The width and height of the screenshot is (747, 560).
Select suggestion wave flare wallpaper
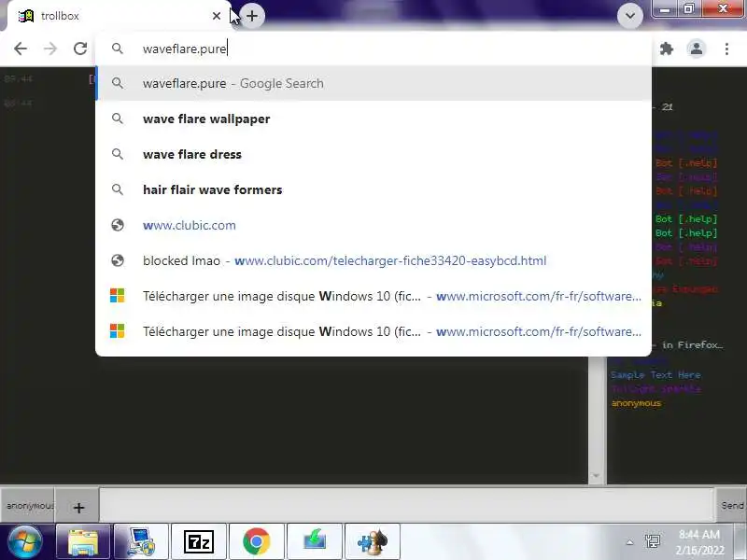(373, 119)
